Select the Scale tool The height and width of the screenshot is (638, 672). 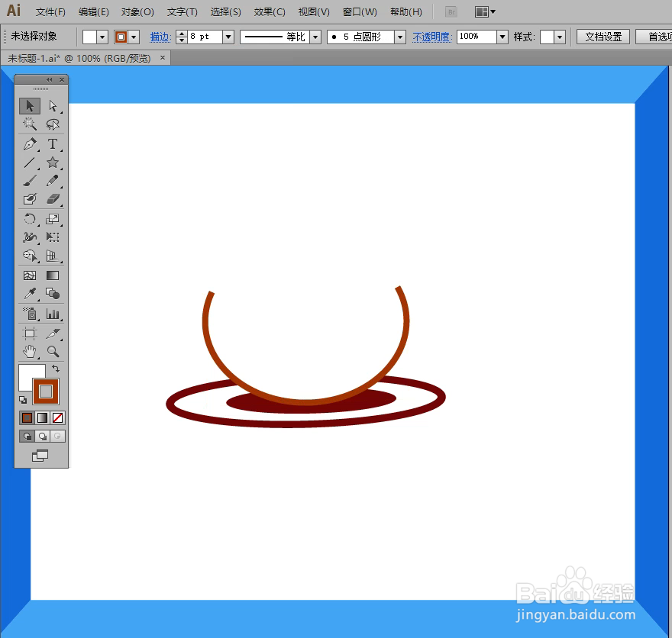coord(53,219)
